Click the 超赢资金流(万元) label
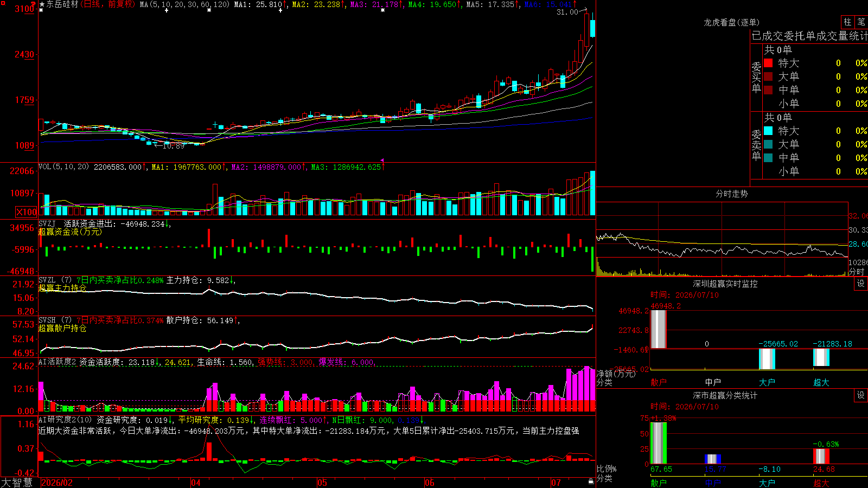The image size is (868, 488). click(x=70, y=232)
